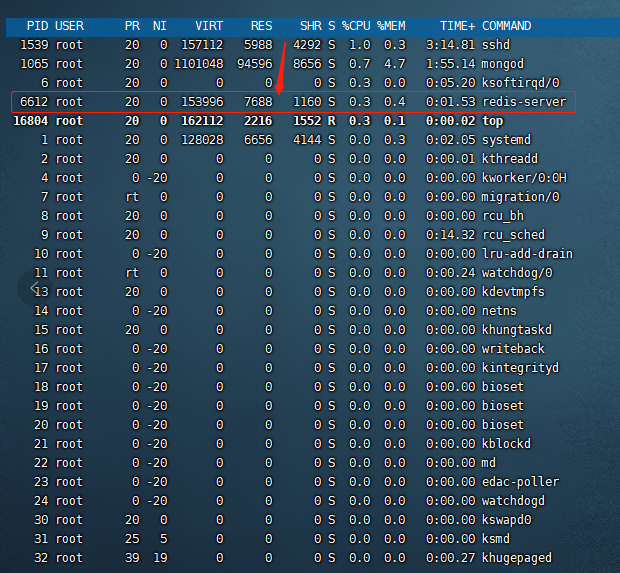The height and width of the screenshot is (573, 620).
Task: Click the VIRT column header
Action: 209,26
